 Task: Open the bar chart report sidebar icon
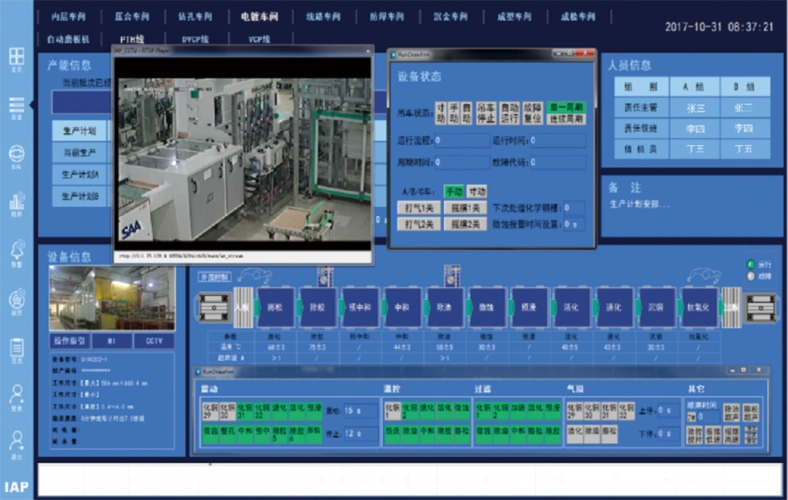click(16, 202)
